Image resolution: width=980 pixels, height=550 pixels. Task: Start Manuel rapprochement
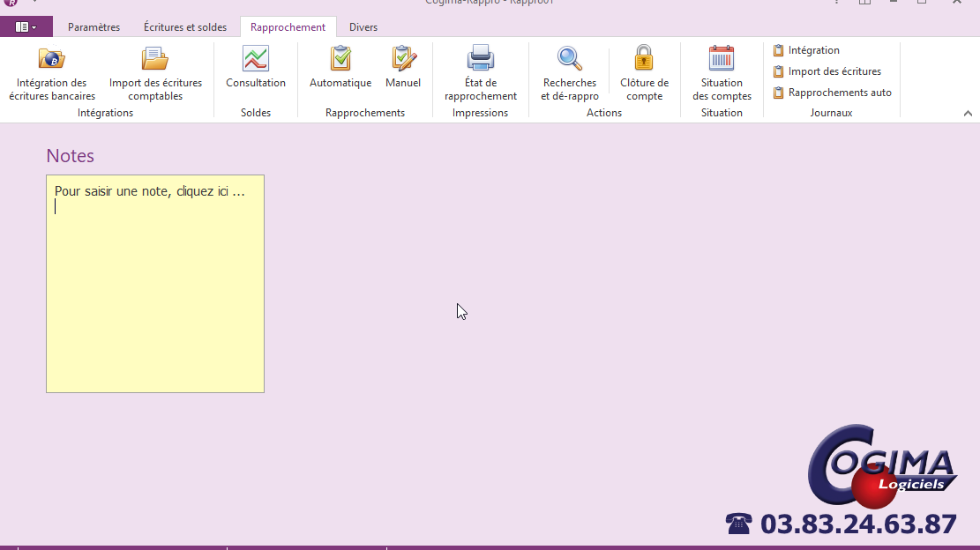click(403, 60)
